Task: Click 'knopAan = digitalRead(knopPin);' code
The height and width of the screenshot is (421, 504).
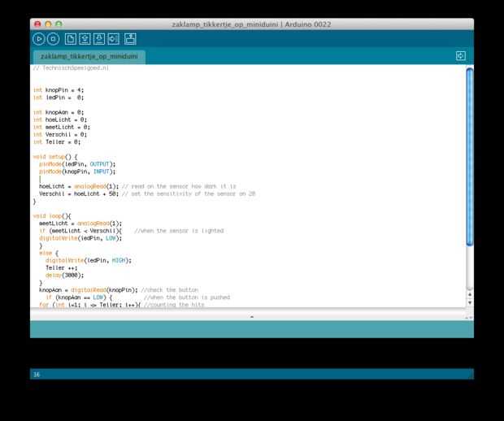Action: tap(89, 290)
